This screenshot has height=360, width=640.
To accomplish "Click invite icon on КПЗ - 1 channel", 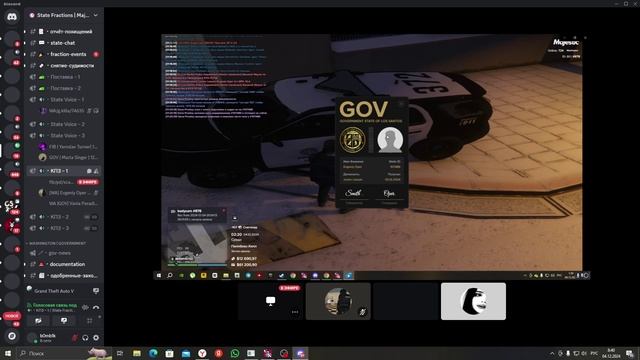I will (x=96, y=171).
